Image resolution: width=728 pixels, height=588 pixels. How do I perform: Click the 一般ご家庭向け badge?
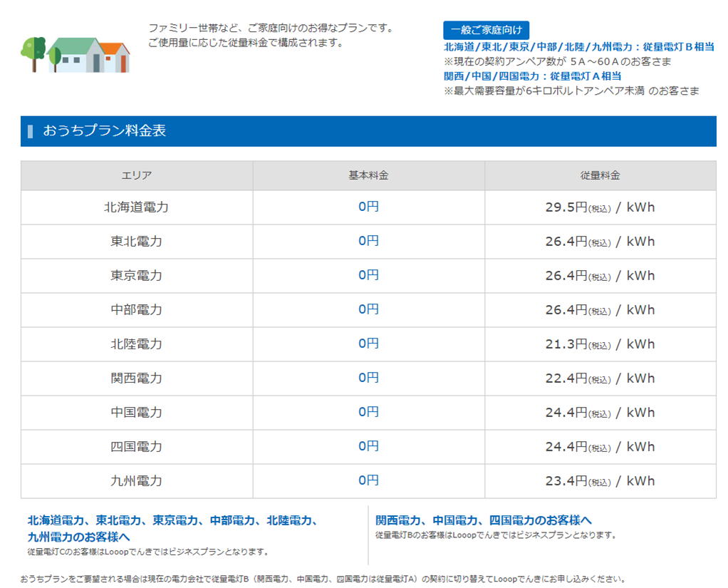coord(486,30)
